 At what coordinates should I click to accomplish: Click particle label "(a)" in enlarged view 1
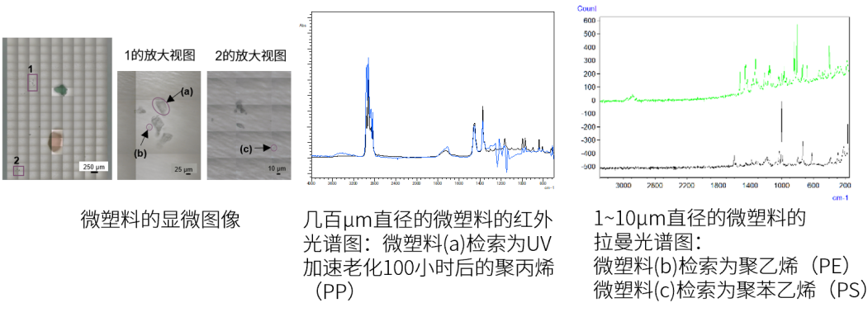click(x=186, y=92)
